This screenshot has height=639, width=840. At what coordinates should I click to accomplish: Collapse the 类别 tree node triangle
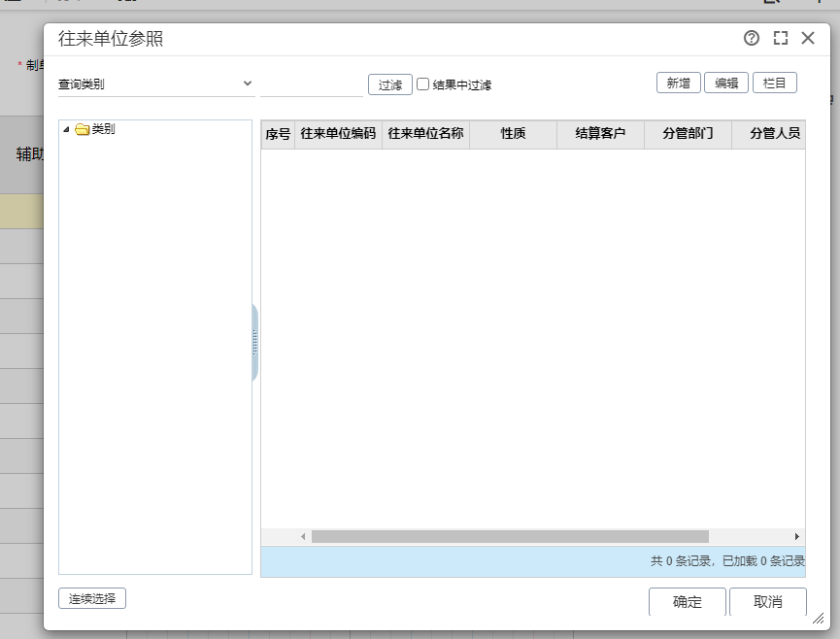pos(66,129)
